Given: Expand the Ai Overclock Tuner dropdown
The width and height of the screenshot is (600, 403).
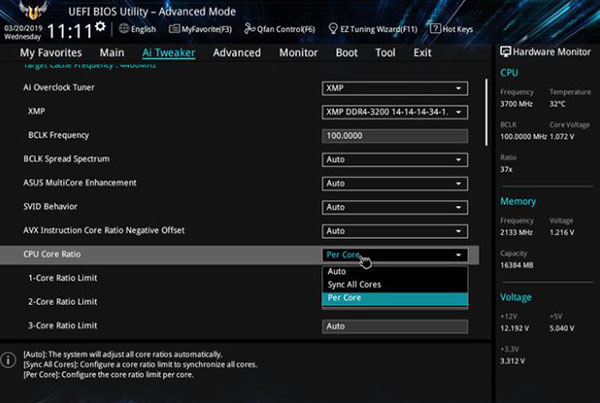Looking at the screenshot, I should click(395, 88).
